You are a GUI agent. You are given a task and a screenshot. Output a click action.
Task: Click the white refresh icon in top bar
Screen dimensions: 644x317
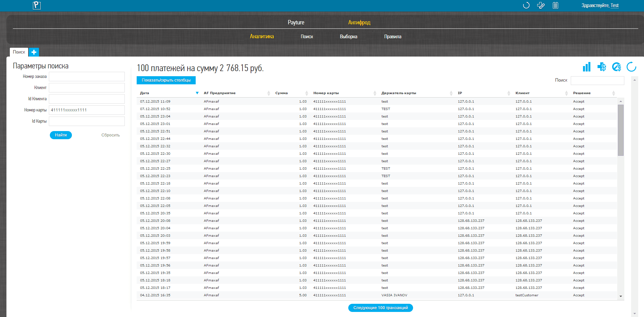[x=526, y=5]
